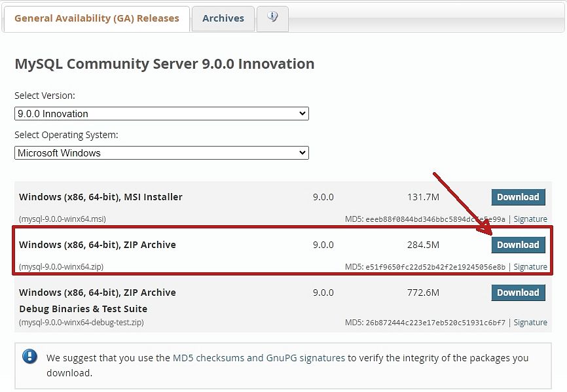Viewport: 567px width, 392px height.
Task: Select the filename text (mysql-9.0.0-winx64.msi)
Action: coord(62,219)
